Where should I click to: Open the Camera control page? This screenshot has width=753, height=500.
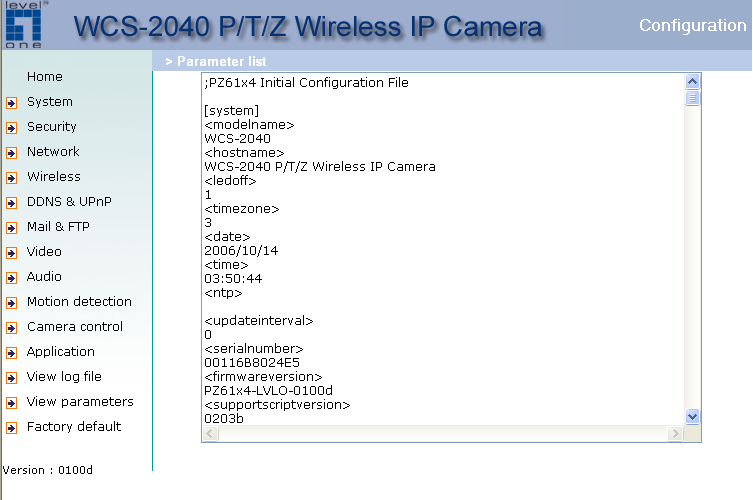(75, 327)
